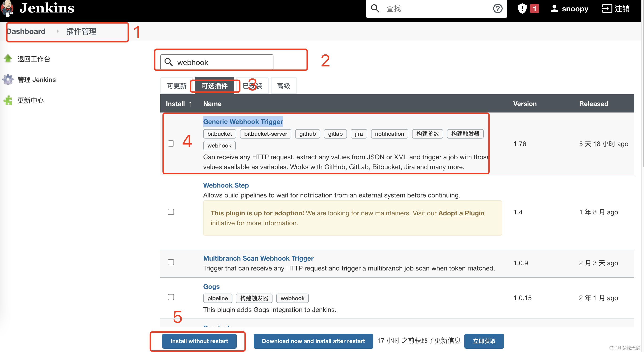Click the 插件管理 breadcrumb
644x352 pixels.
81,31
